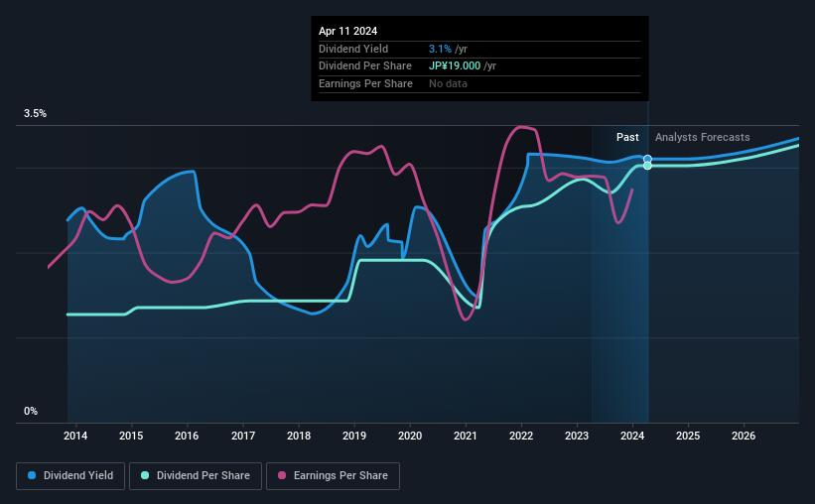This screenshot has width=815, height=504.
Task: Toggle the Earnings Per Share legend series
Action: point(333,476)
